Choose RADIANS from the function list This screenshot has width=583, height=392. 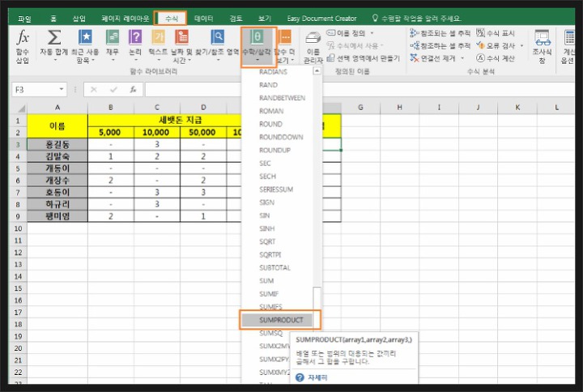274,72
